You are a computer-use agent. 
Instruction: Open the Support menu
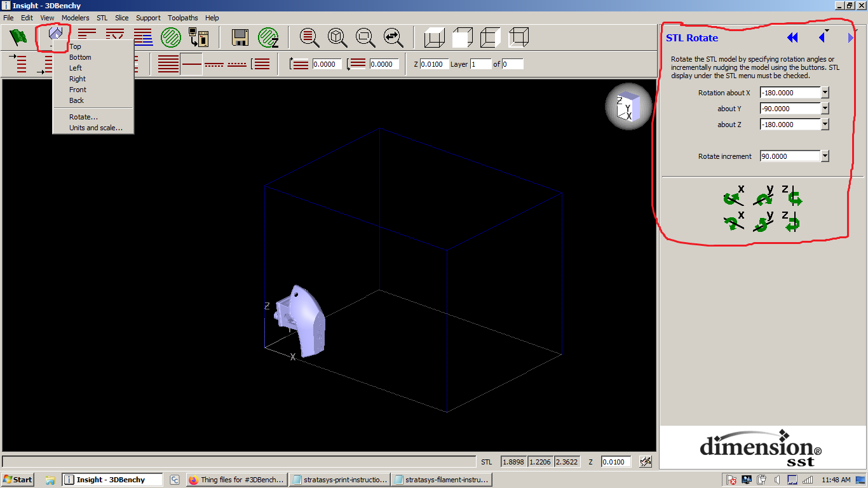pyautogui.click(x=148, y=18)
